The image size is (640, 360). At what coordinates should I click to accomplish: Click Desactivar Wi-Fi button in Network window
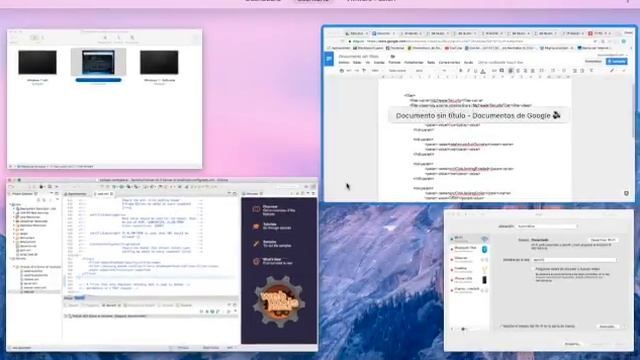(603, 240)
